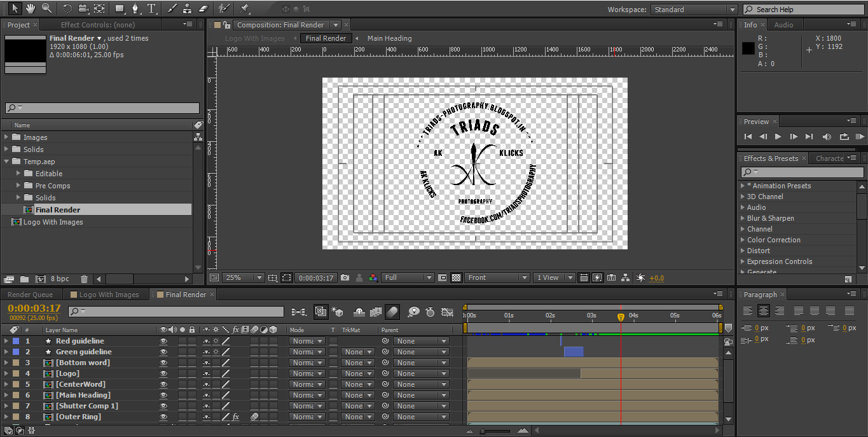This screenshot has width=868, height=437.
Task: Open the Effect Controls tab
Action: tap(98, 25)
